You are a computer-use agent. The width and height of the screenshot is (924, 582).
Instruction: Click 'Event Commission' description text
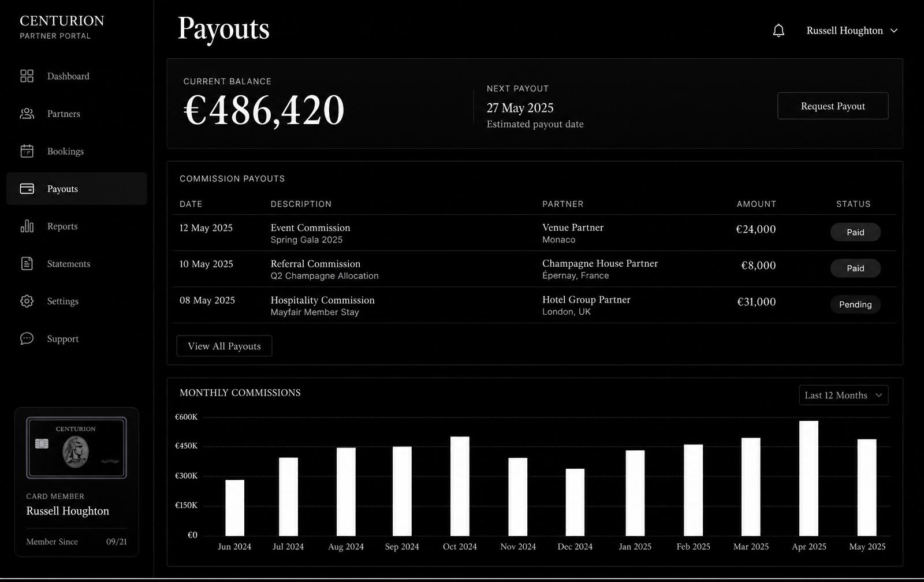coord(310,227)
